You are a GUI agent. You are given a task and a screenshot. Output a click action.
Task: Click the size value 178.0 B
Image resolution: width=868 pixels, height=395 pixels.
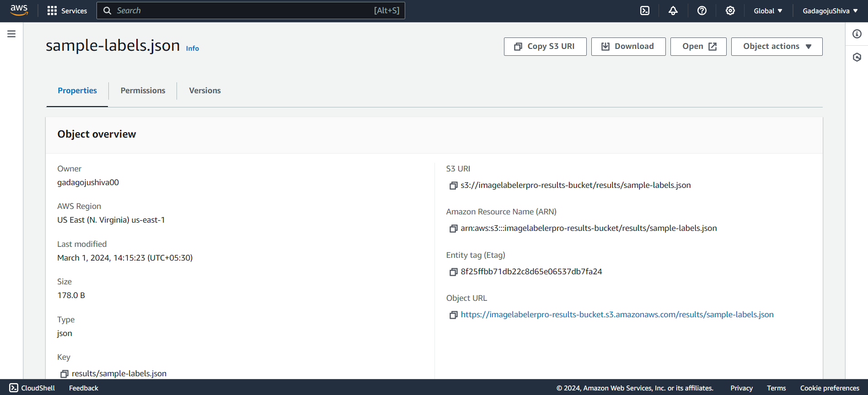[71, 295]
